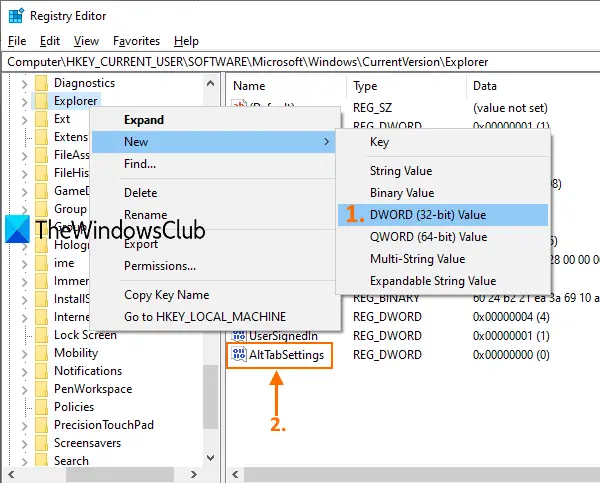Create a new Binary Value
The width and height of the screenshot is (600, 483).
(443, 193)
